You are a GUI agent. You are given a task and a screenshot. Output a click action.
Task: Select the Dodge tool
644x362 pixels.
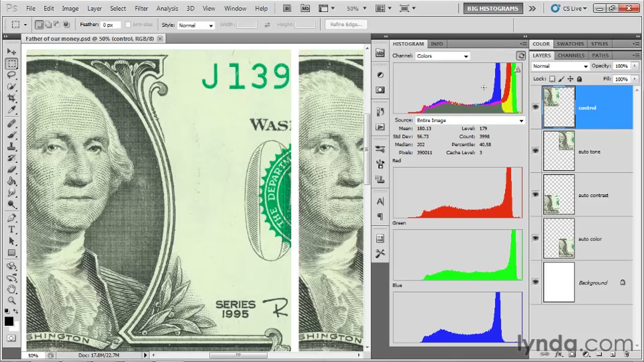click(12, 204)
